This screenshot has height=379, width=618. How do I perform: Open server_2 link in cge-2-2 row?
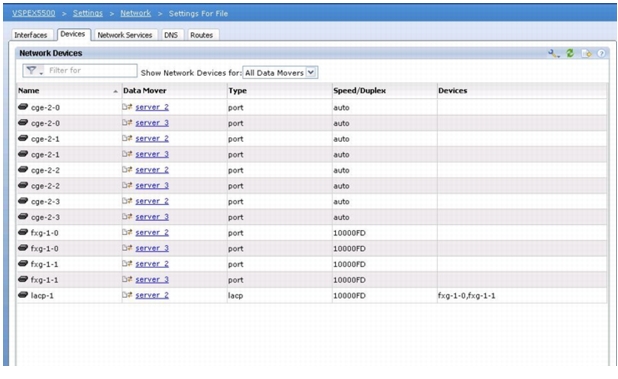pyautogui.click(x=152, y=170)
